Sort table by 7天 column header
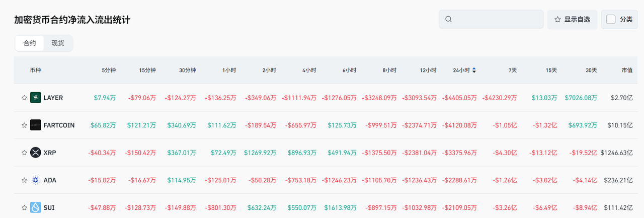The height and width of the screenshot is (218, 644). coord(512,70)
